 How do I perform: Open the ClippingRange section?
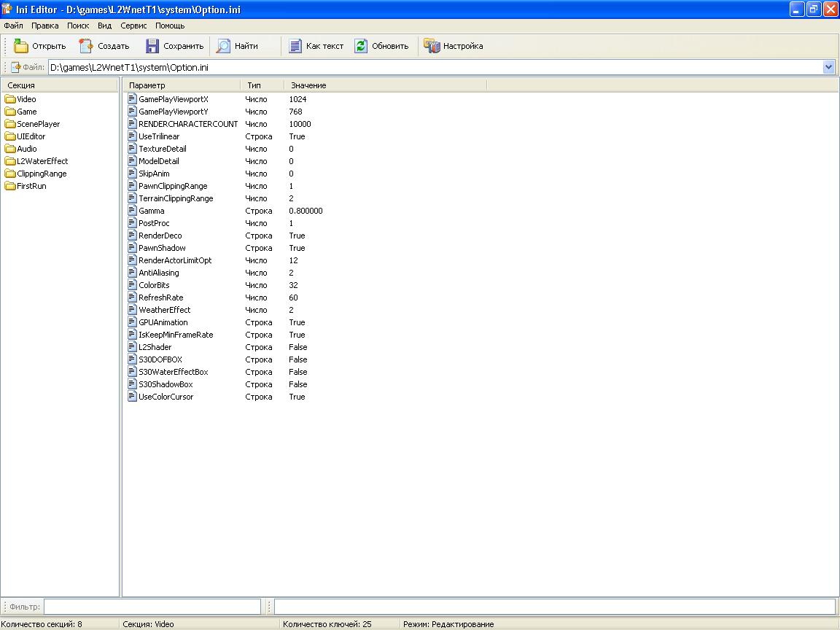click(41, 174)
